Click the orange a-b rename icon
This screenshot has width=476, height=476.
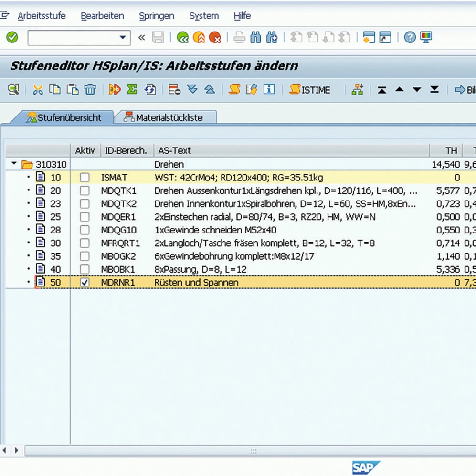pos(115,90)
